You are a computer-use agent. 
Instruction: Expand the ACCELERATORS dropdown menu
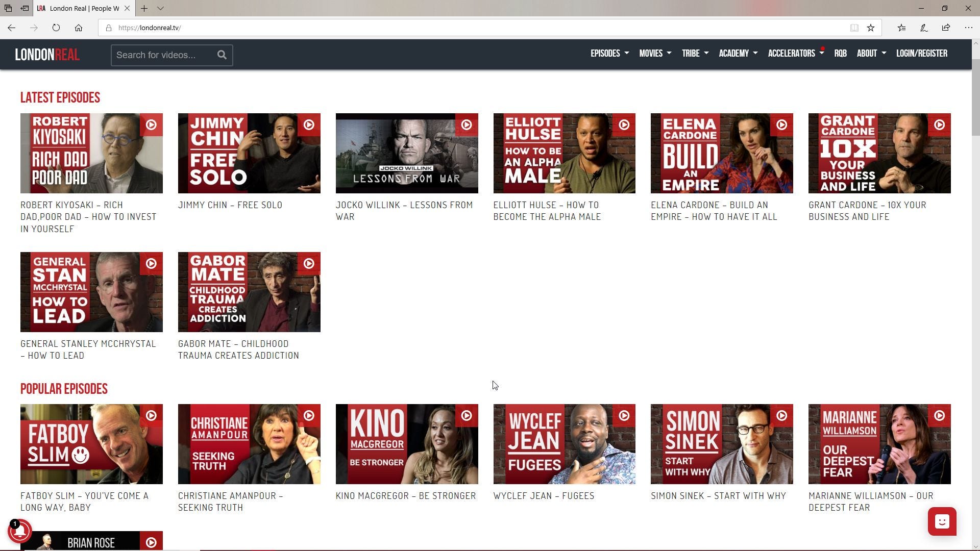pos(796,53)
